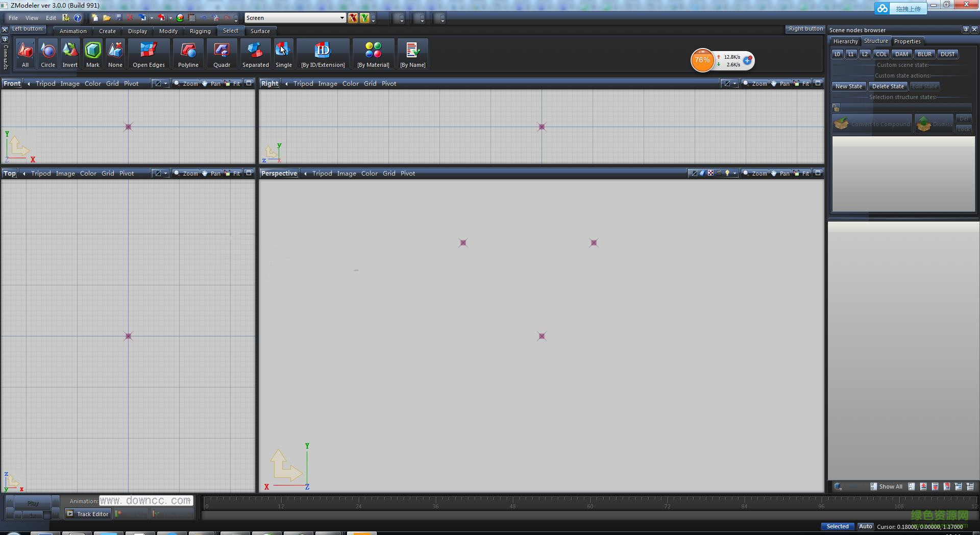This screenshot has width=980, height=535.
Task: Switch to the Create tab
Action: (x=107, y=31)
